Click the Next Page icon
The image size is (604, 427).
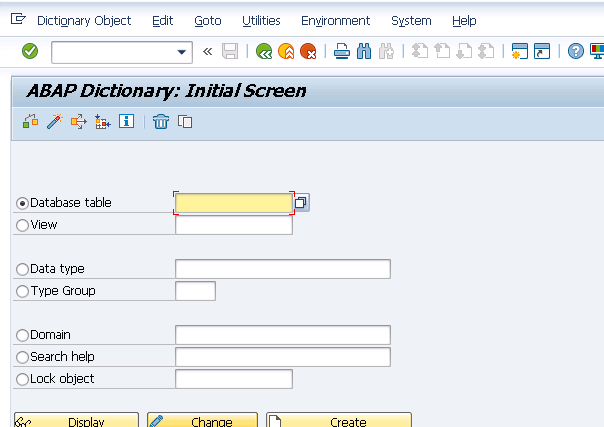tap(464, 51)
